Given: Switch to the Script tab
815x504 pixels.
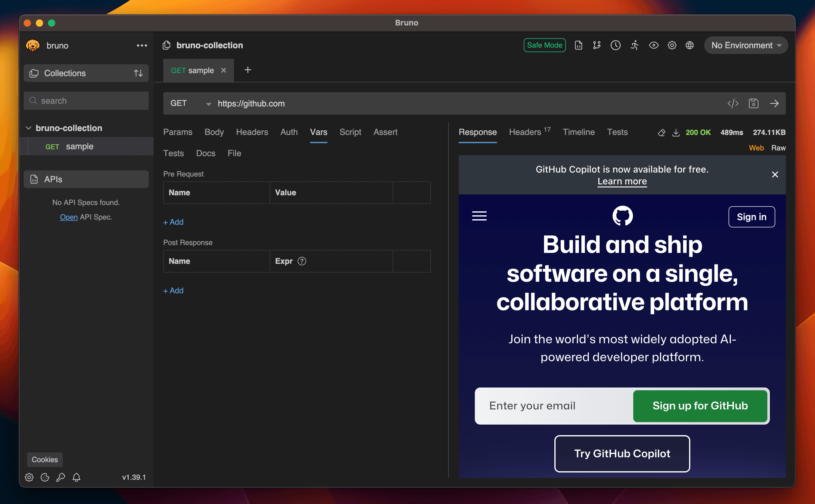Looking at the screenshot, I should click(x=350, y=132).
